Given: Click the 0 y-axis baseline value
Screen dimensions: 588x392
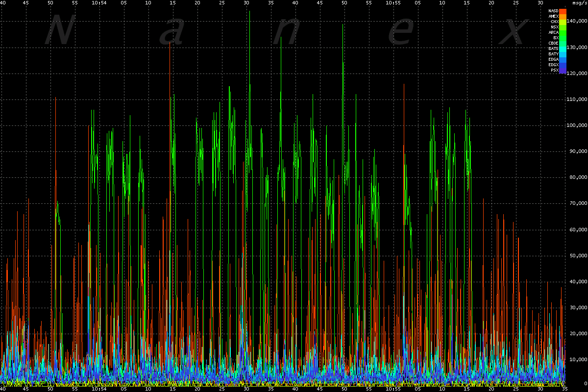Looking at the screenshot, I should coord(585,383).
